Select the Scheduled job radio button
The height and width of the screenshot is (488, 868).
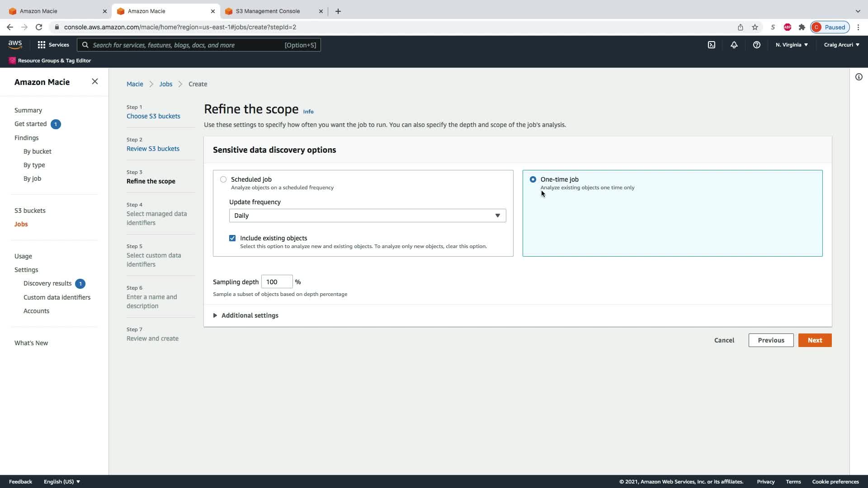coord(223,179)
